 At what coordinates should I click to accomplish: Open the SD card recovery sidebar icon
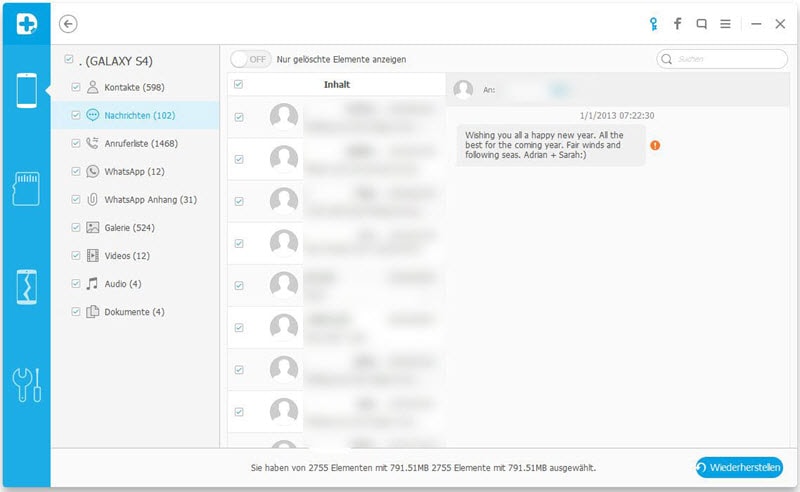coord(26,189)
